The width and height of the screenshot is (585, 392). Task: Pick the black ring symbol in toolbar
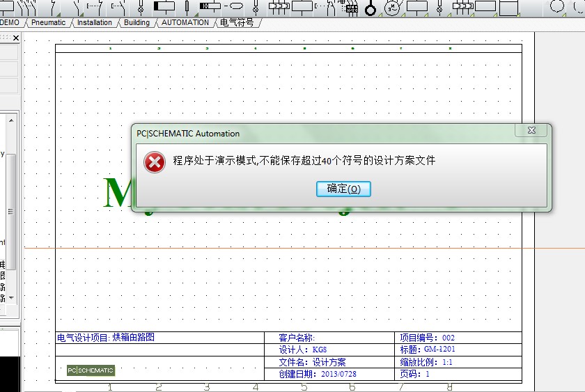(x=370, y=8)
